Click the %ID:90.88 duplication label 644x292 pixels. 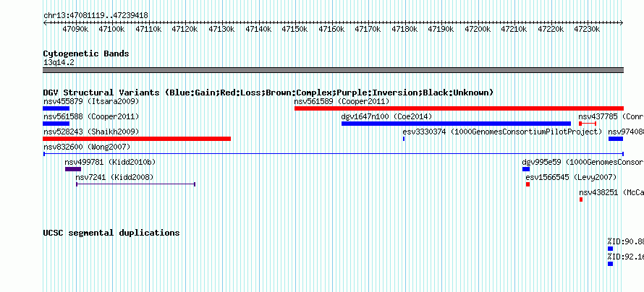coord(626,241)
